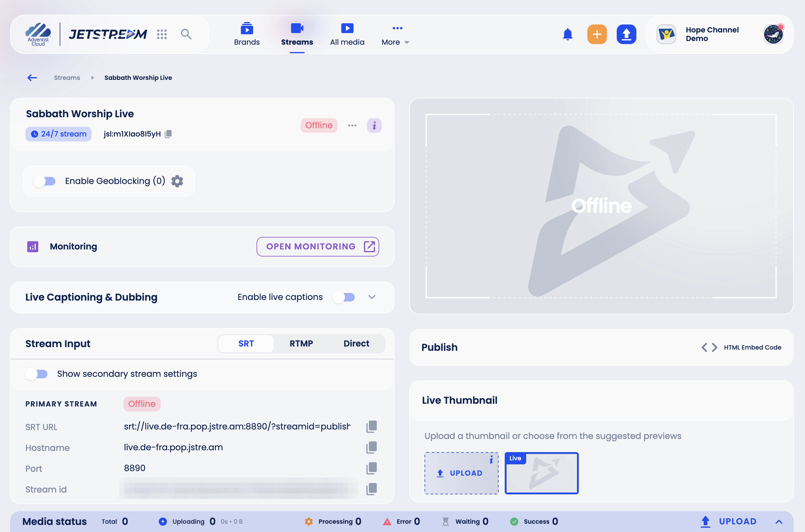Viewport: 805px width, 532px height.
Task: Click the search magnifier icon
Action: [186, 34]
